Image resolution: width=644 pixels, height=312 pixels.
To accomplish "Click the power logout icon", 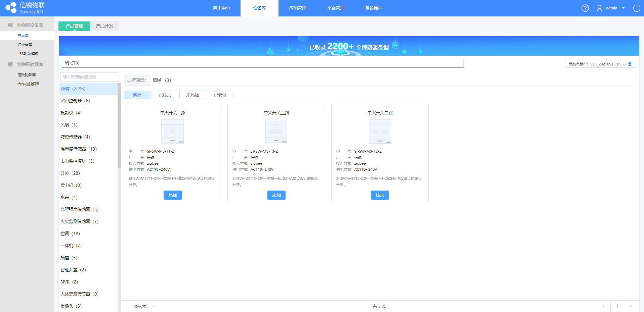I will click(x=636, y=8).
